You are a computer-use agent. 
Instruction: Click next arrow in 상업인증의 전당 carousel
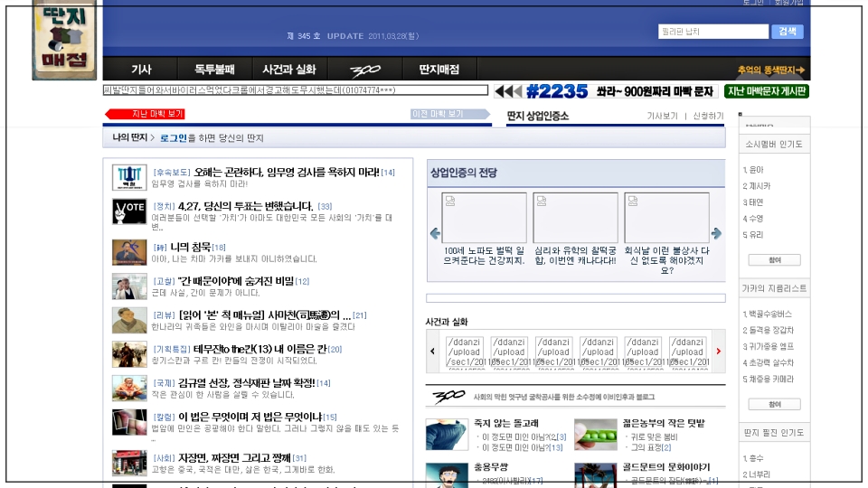(716, 233)
